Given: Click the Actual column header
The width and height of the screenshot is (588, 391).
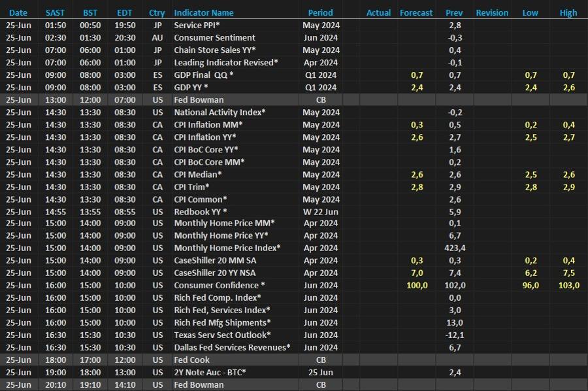Looking at the screenshot, I should click(378, 13).
